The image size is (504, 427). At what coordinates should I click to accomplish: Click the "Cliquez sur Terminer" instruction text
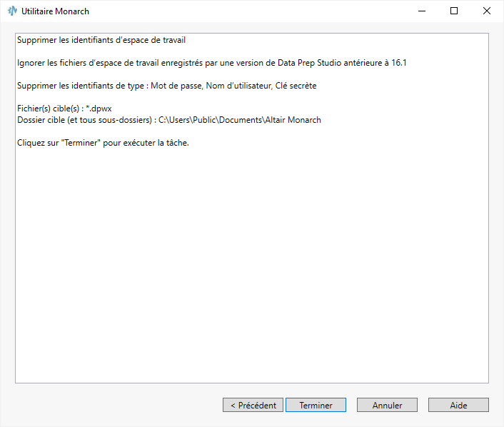103,143
